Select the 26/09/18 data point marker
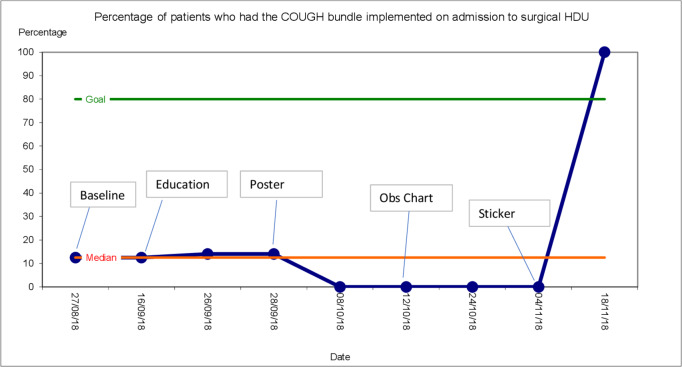Image resolution: width=682 pixels, height=367 pixels. 208,254
